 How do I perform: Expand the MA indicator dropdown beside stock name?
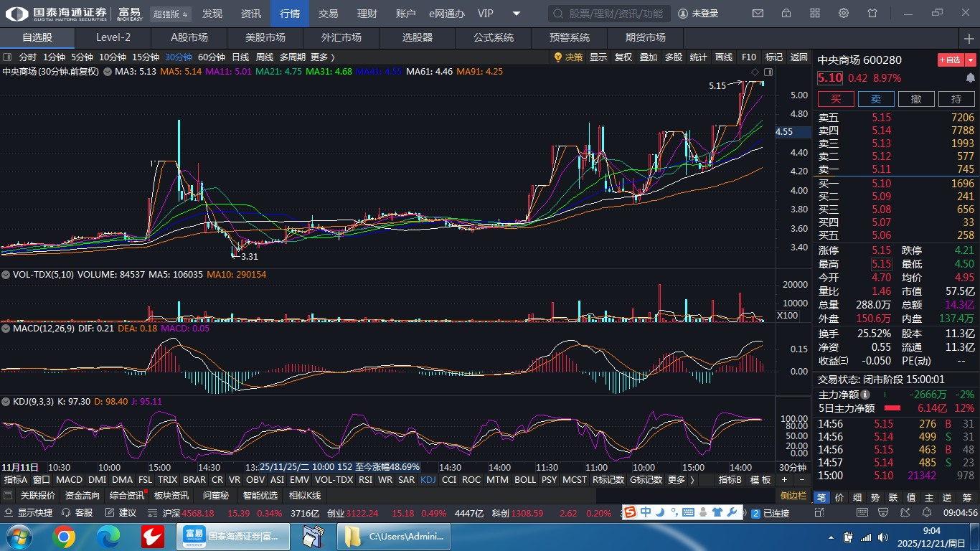click(x=108, y=72)
